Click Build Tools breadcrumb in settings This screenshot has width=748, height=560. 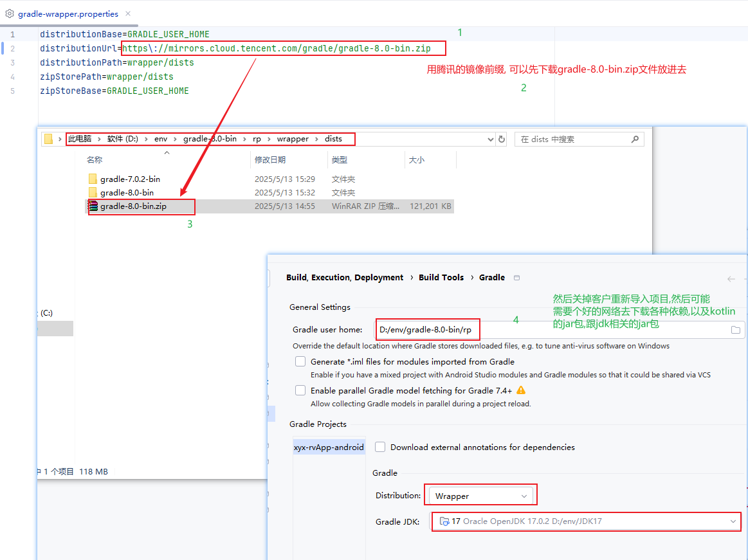click(441, 278)
